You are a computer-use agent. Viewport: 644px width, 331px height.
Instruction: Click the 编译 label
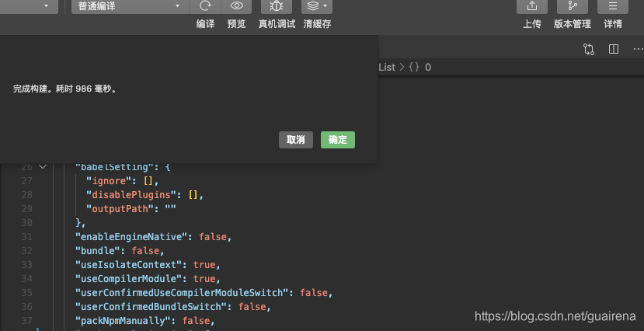point(205,24)
